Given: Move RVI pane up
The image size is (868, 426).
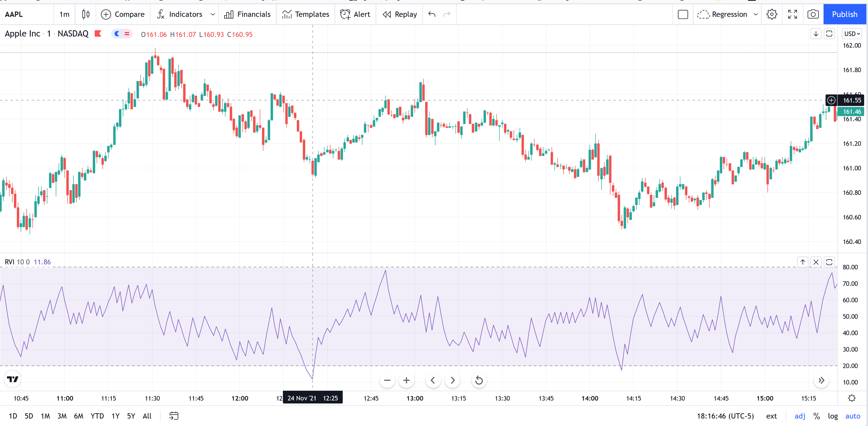Looking at the screenshot, I should point(803,262).
